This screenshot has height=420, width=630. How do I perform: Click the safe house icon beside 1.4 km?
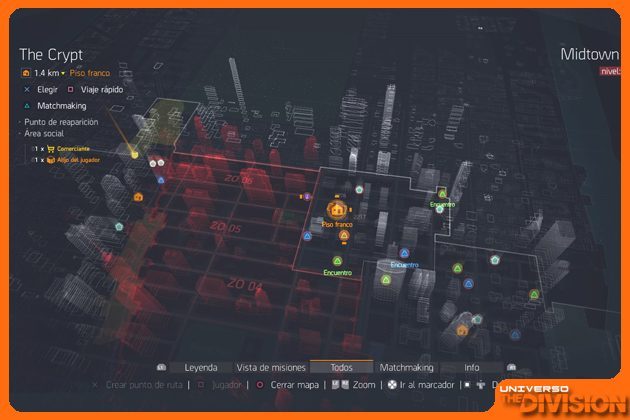(26, 73)
